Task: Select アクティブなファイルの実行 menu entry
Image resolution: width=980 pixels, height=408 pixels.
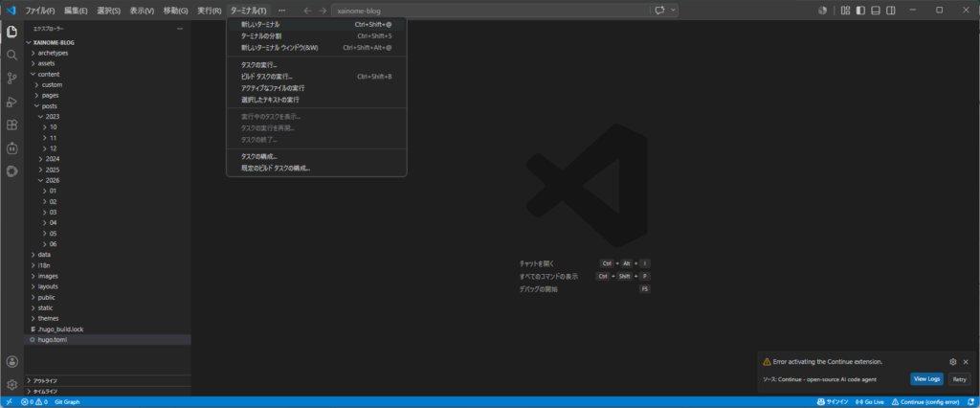Action: pos(316,88)
